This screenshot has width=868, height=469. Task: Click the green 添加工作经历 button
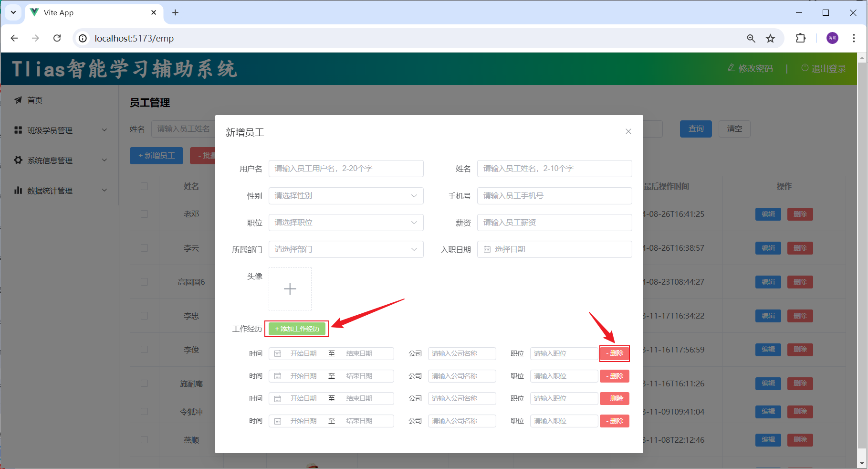297,329
